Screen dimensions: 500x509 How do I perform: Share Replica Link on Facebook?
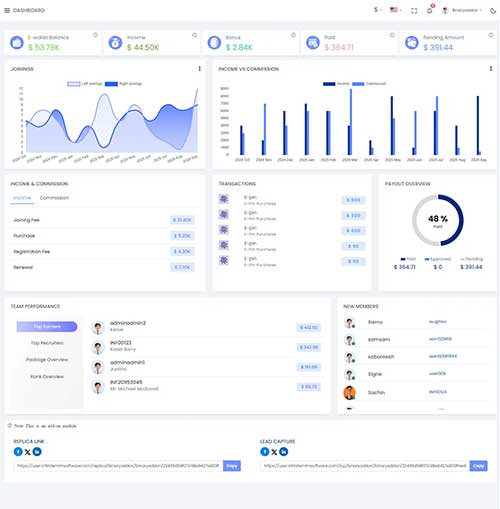[x=18, y=452]
